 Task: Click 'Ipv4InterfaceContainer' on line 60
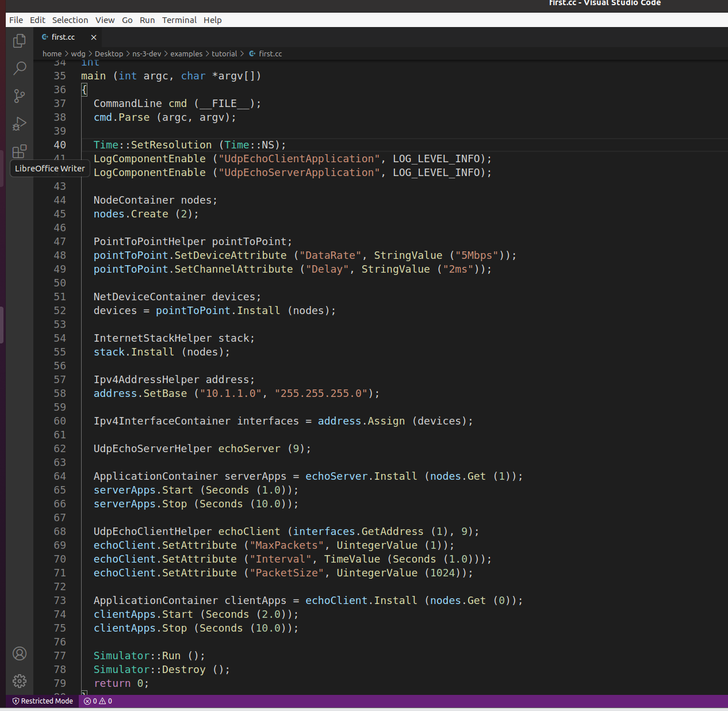click(162, 421)
